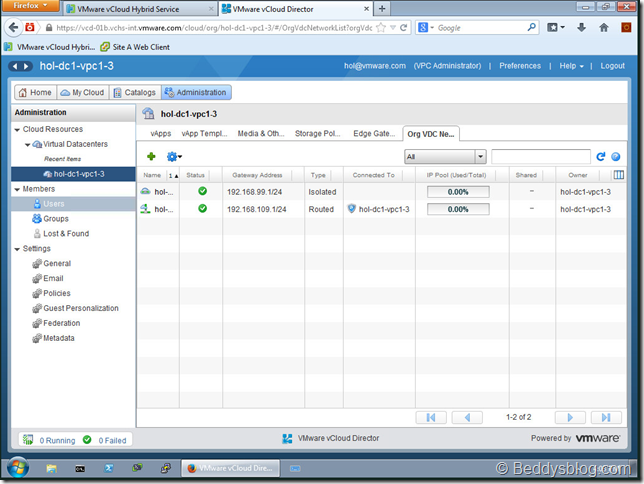644x484 pixels.
Task: Sort by the Name column header
Action: pyautogui.click(x=152, y=175)
